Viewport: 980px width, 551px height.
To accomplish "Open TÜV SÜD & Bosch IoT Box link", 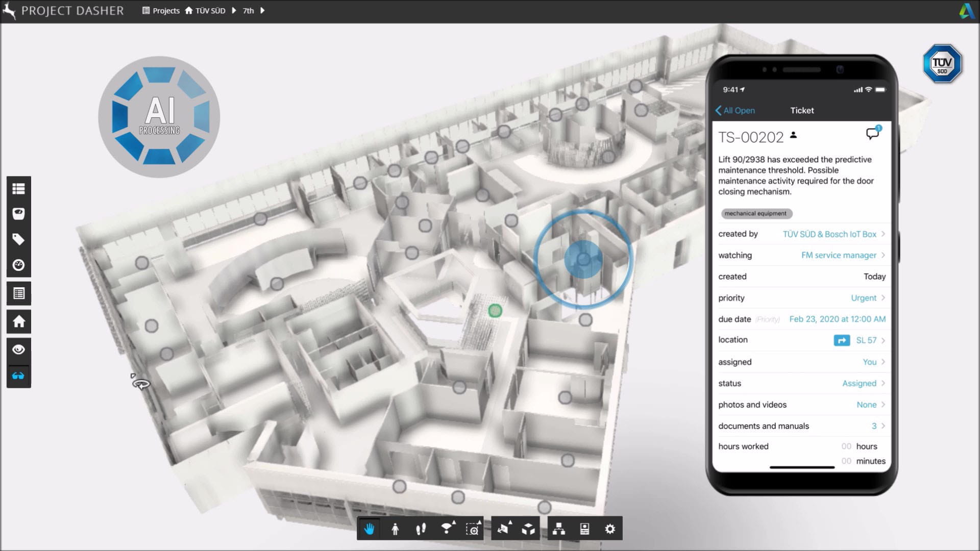I will coord(829,234).
